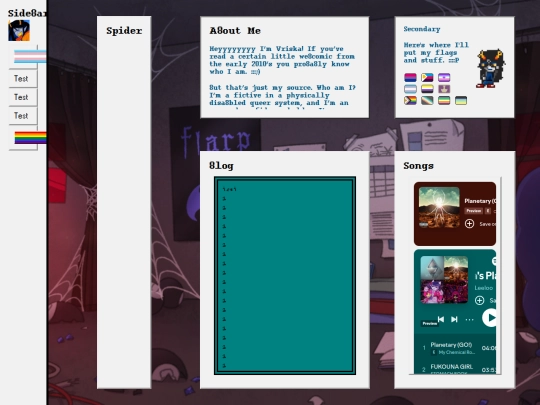The width and height of the screenshot is (540, 405).
Task: Click the 'A8out Me' heading
Action: (235, 31)
